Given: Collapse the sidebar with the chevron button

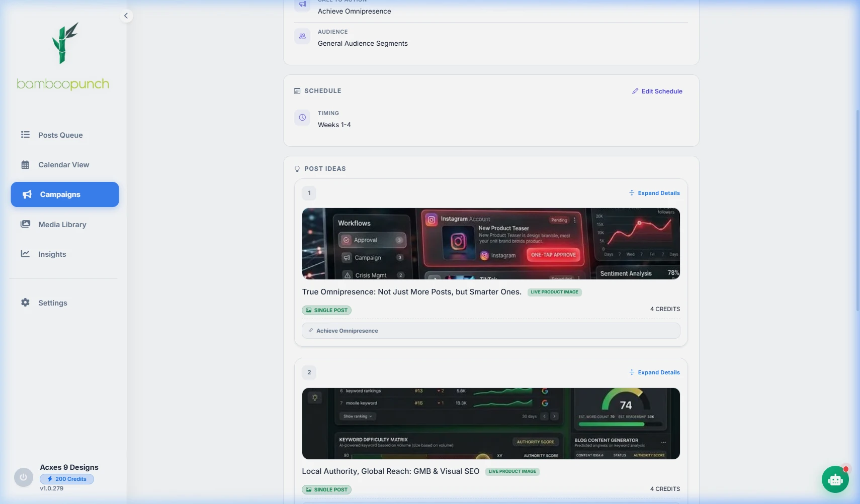Looking at the screenshot, I should pyautogui.click(x=126, y=16).
